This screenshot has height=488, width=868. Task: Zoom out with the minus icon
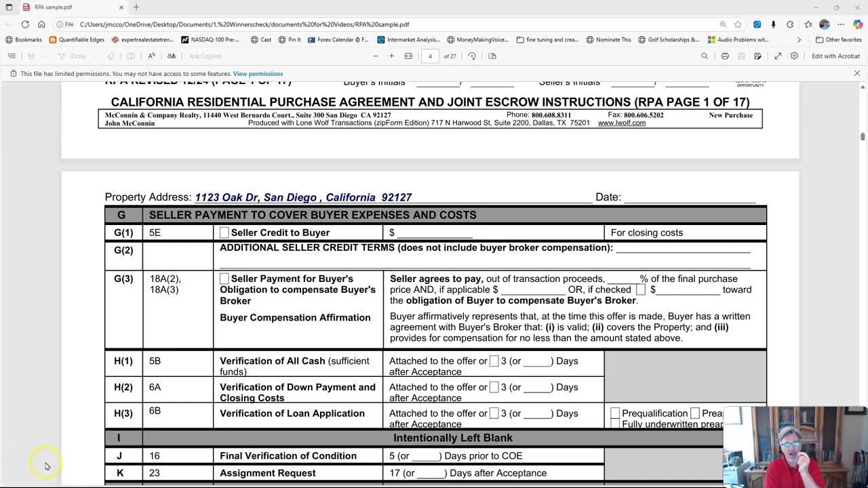pos(375,56)
